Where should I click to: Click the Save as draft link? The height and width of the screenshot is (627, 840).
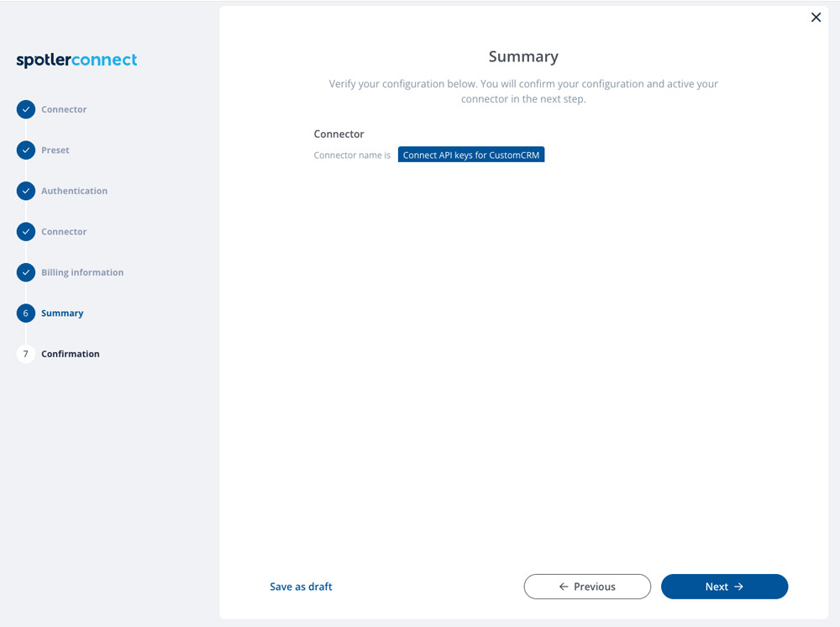pos(301,587)
